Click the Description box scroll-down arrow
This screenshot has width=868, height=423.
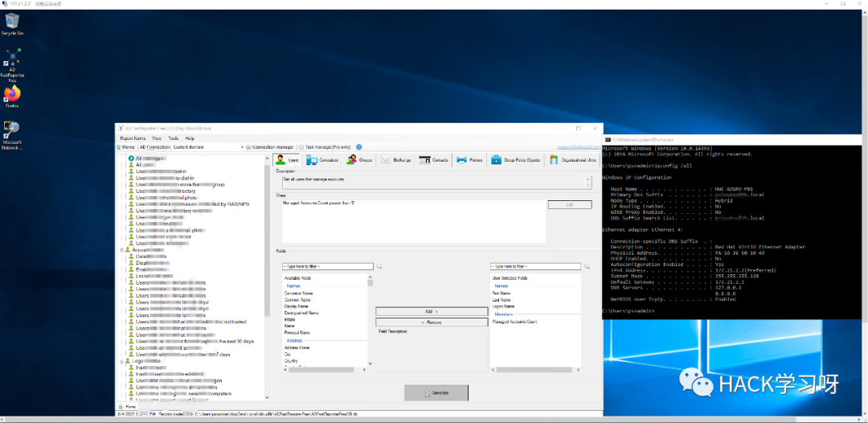[588, 186]
